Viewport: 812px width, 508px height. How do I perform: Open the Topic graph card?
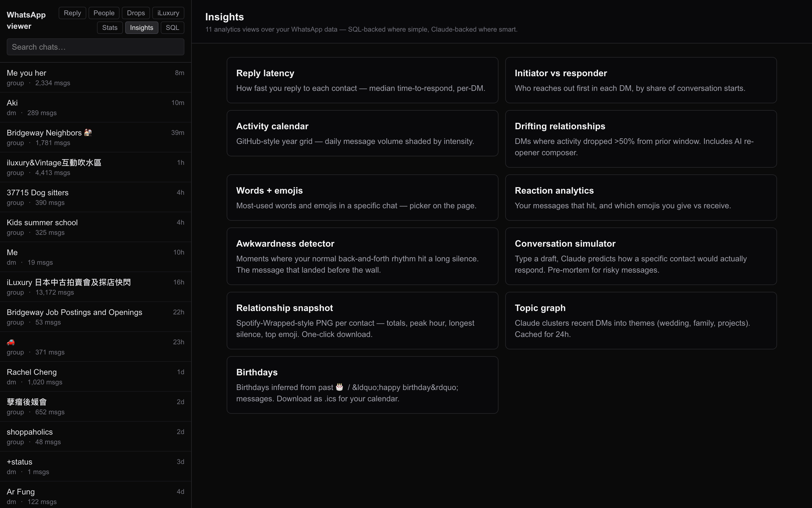click(x=641, y=321)
